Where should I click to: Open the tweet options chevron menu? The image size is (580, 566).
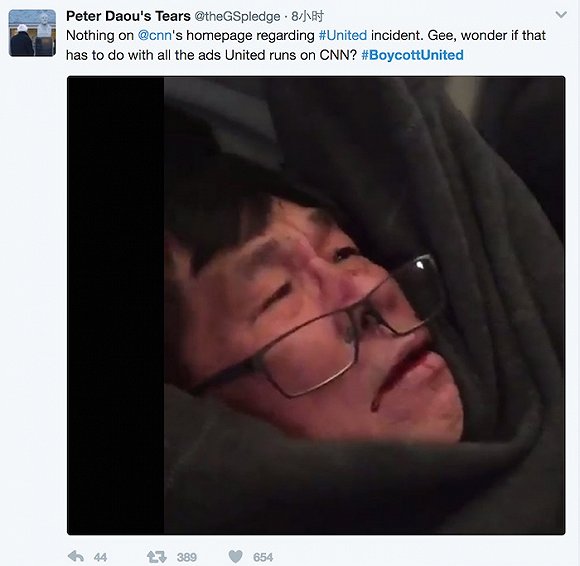tap(561, 15)
